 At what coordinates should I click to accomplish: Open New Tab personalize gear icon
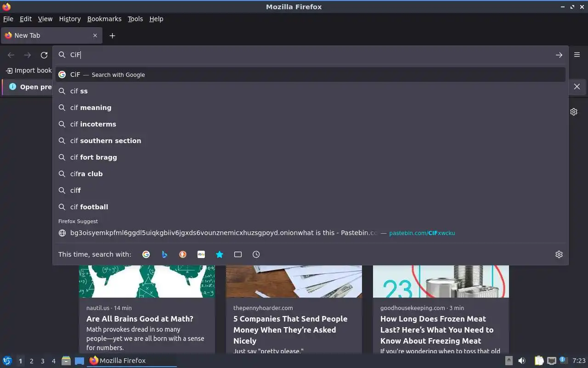pos(574,112)
